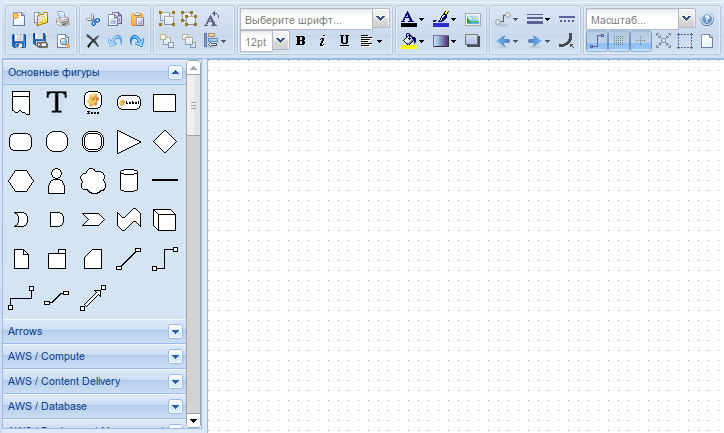Open the 12pt font size dropdown

(279, 41)
